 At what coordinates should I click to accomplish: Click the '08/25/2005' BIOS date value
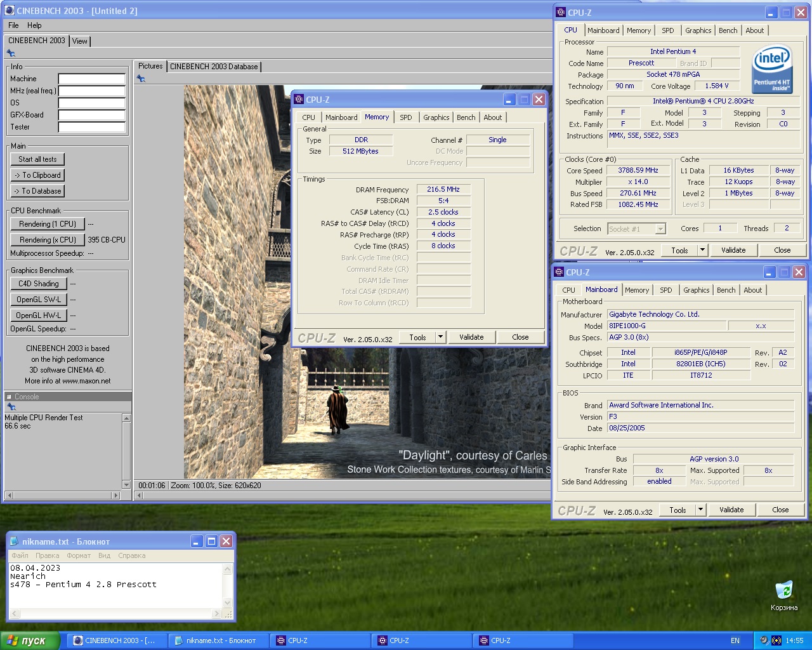click(x=700, y=428)
